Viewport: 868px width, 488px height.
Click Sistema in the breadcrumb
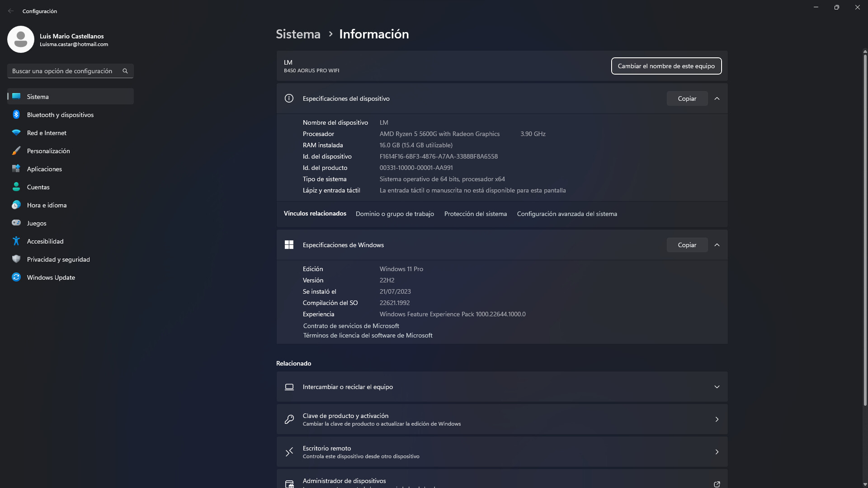tap(298, 34)
